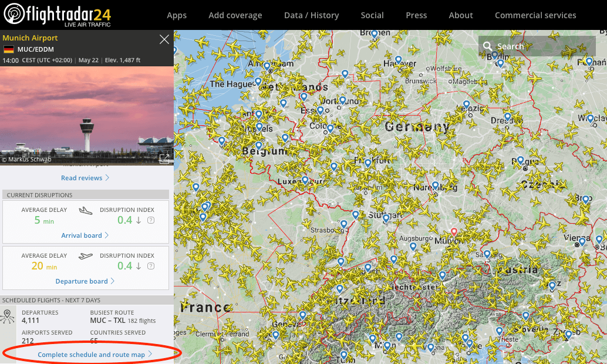Select the Nuremberg airport pin

pyautogui.click(x=436, y=186)
